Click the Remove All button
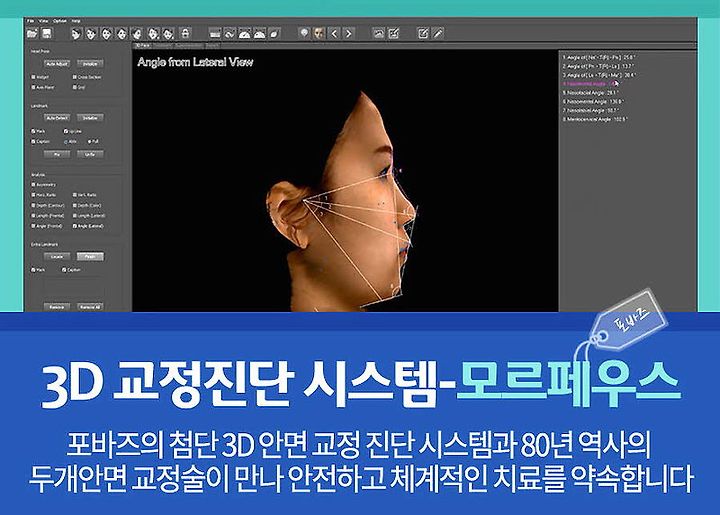 point(90,307)
